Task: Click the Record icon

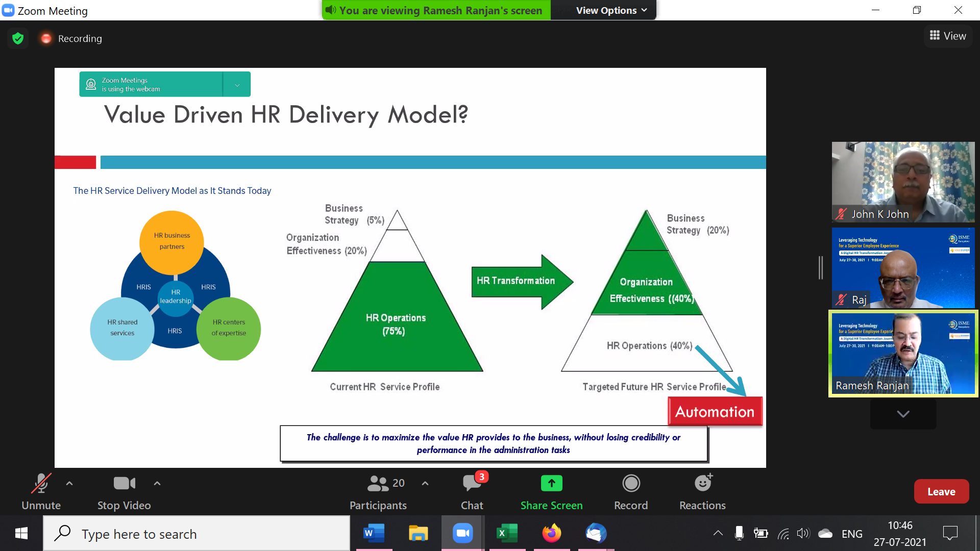Action: [631, 483]
